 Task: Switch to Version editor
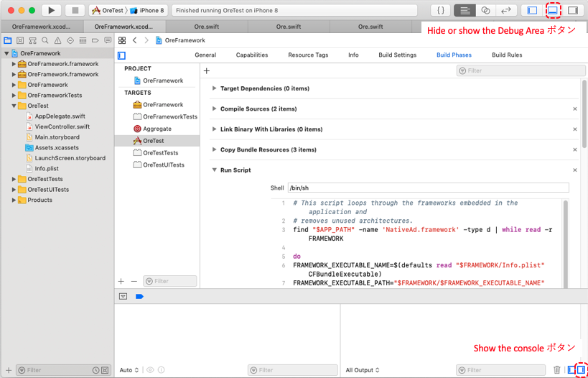click(x=505, y=11)
